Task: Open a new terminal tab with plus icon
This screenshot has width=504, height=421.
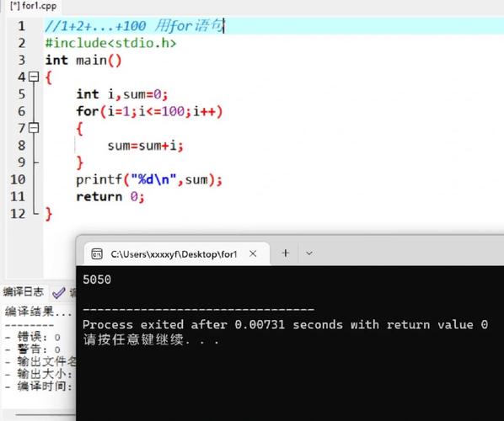Action: (x=285, y=253)
